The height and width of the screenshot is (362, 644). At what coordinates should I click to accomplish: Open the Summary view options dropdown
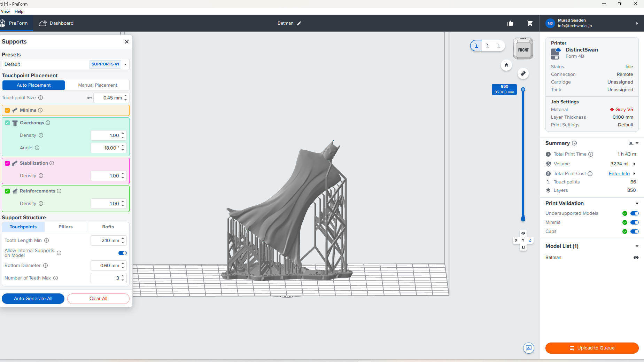(634, 143)
